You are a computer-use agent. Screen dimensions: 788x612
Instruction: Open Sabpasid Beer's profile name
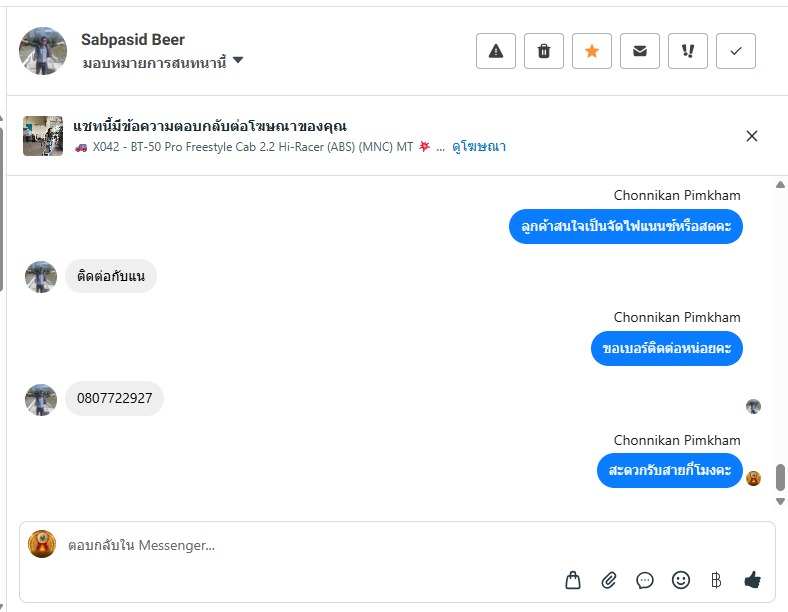tap(133, 40)
